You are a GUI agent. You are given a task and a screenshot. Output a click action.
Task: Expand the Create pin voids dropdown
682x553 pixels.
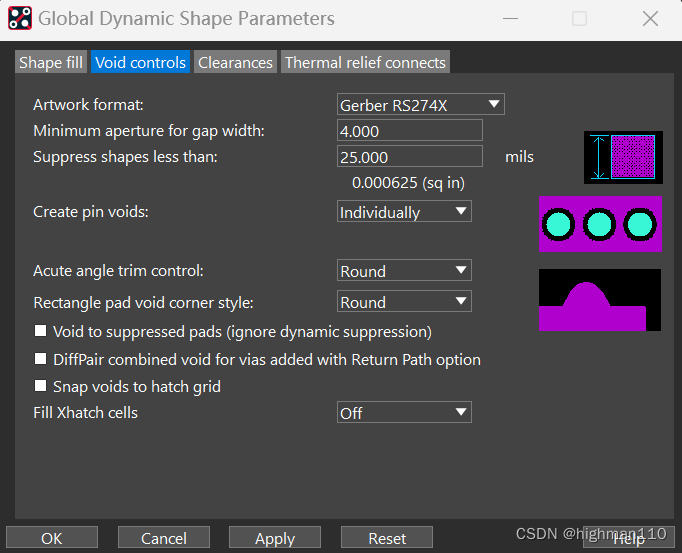tap(404, 212)
